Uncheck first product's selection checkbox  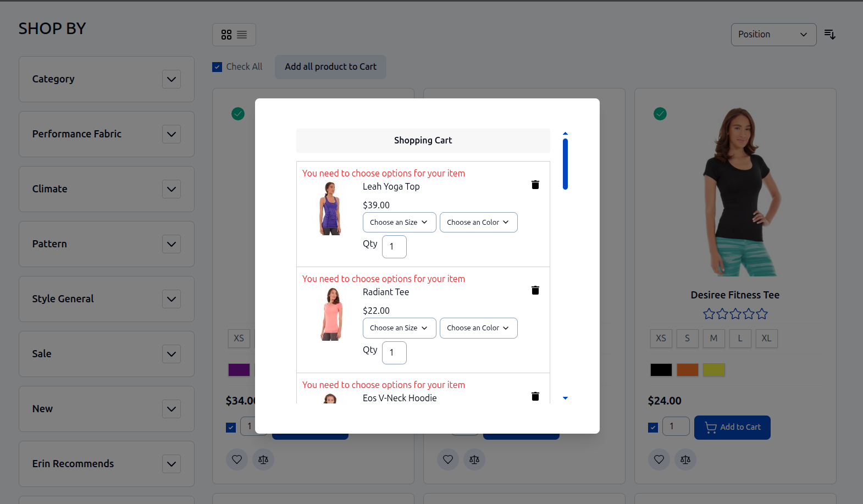click(x=231, y=428)
